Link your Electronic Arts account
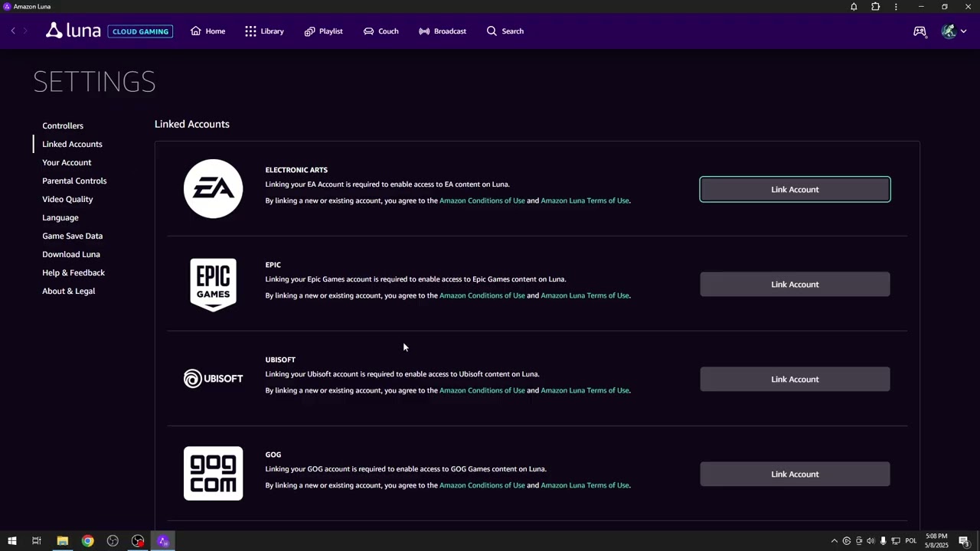 [795, 189]
